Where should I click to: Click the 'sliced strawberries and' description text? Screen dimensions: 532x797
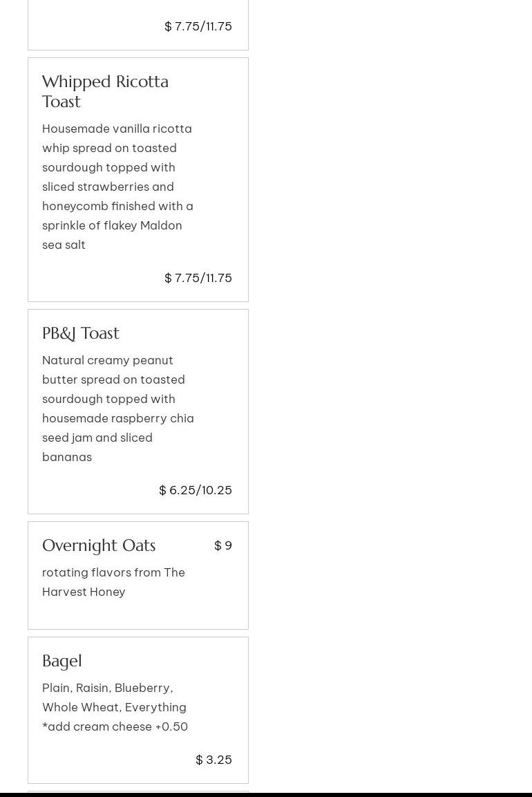(108, 187)
